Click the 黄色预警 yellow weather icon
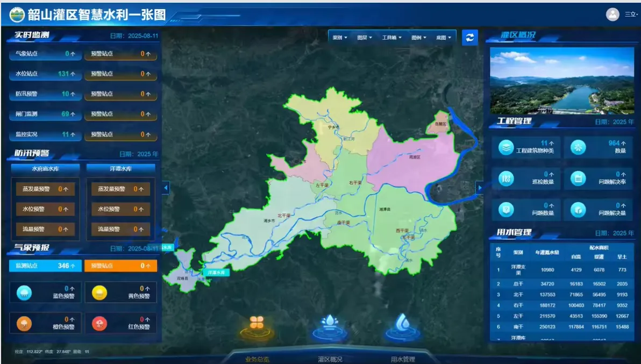 click(99, 292)
